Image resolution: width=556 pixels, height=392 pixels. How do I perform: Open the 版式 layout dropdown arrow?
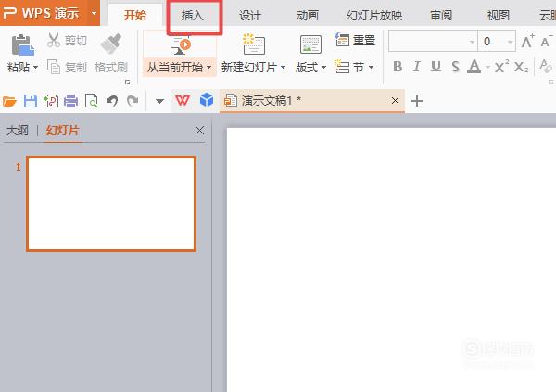[x=323, y=67]
